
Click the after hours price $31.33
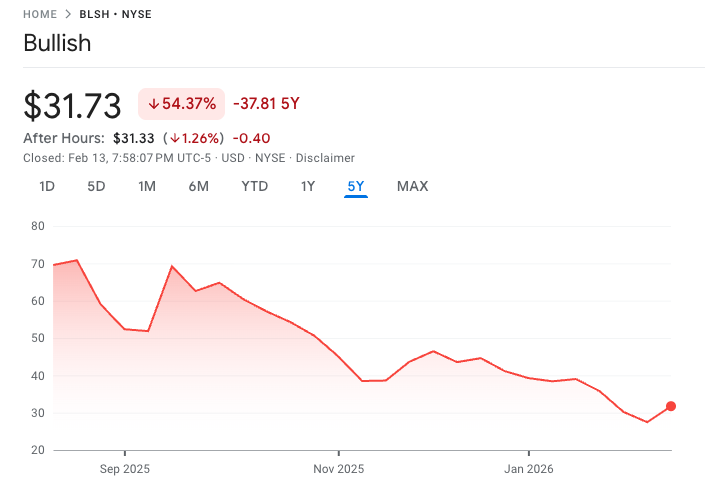(134, 138)
